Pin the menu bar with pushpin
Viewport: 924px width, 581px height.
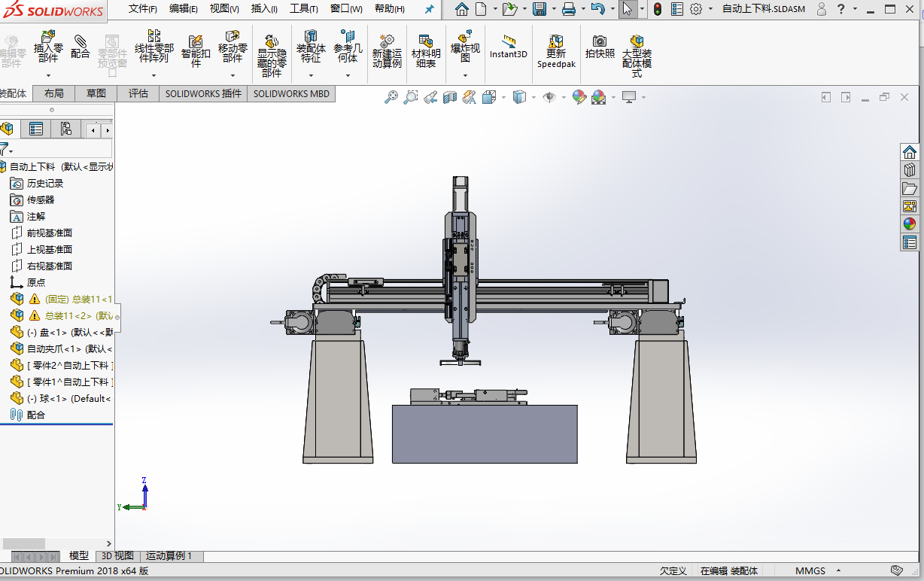pos(430,9)
